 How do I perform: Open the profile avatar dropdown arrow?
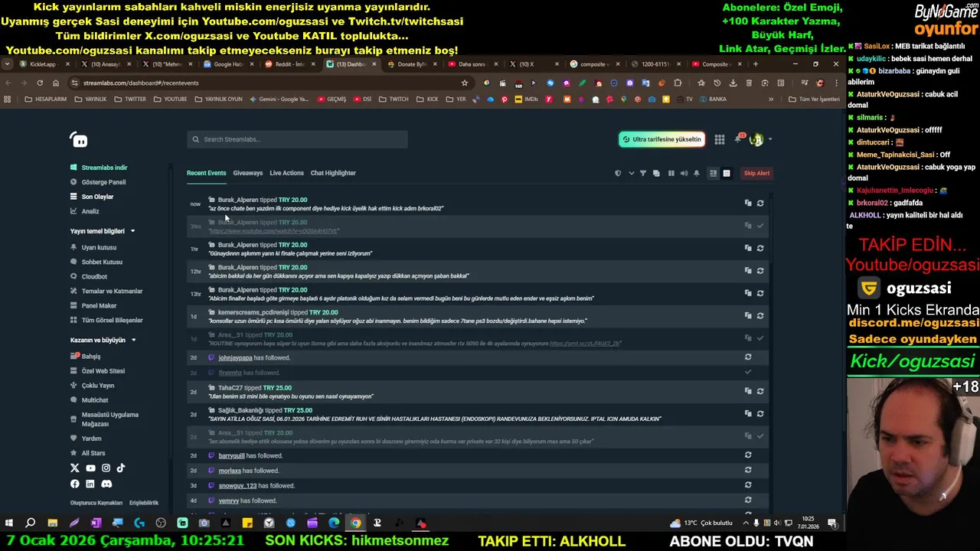point(769,139)
